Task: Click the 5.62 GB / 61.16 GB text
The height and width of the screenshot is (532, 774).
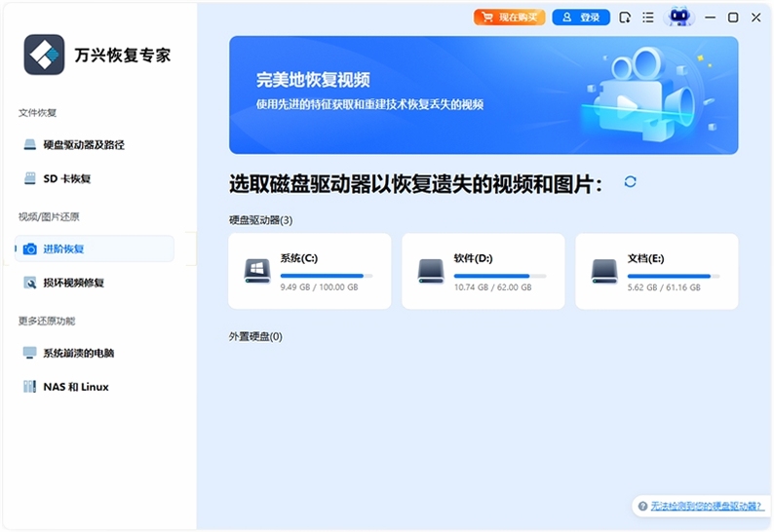Action: pos(664,287)
